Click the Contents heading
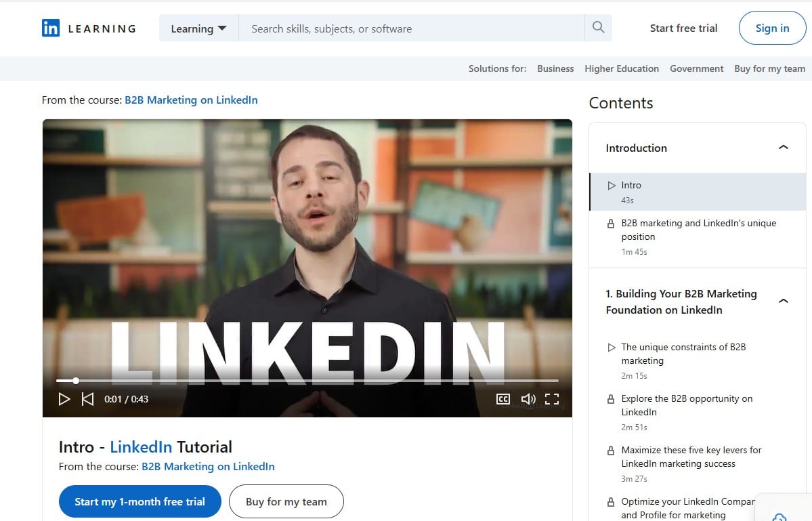This screenshot has height=521, width=812. coord(621,103)
